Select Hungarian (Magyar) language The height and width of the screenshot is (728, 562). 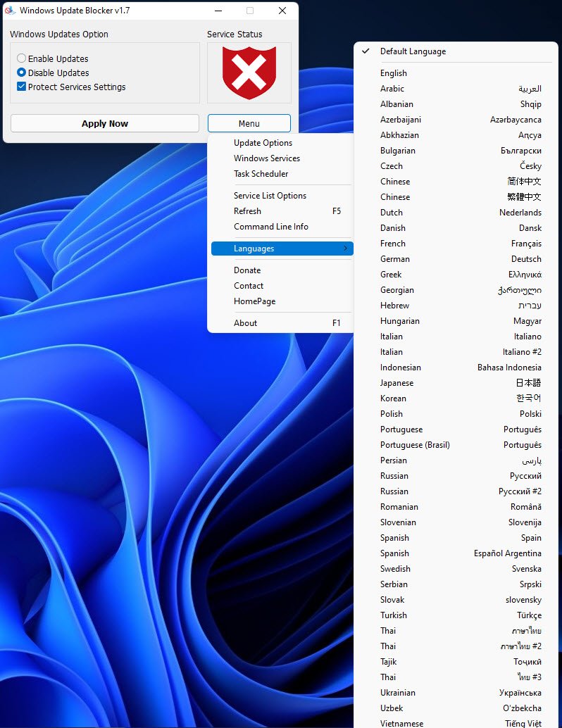[x=456, y=321]
